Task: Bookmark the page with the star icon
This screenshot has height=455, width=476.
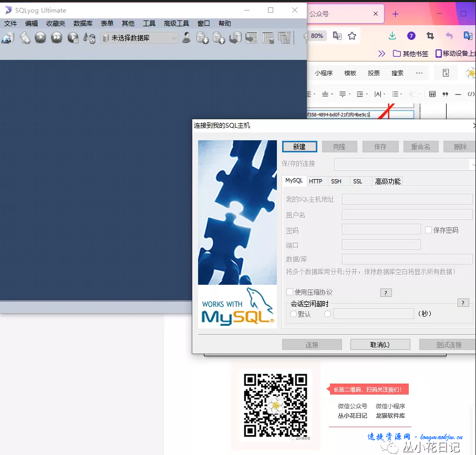Action: tap(352, 36)
